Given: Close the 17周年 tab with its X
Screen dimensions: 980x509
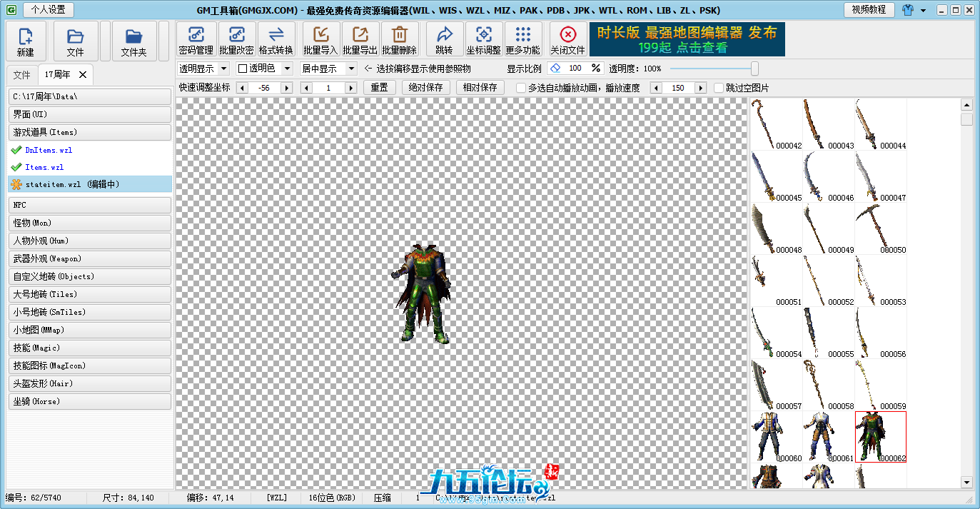Looking at the screenshot, I should tap(83, 74).
